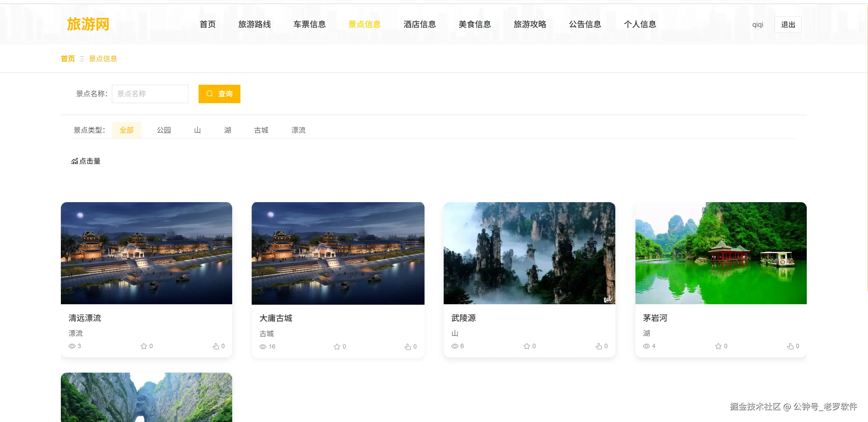Click the eye views icon on 武陵源 card
Screen dimensions: 868x422
point(455,346)
